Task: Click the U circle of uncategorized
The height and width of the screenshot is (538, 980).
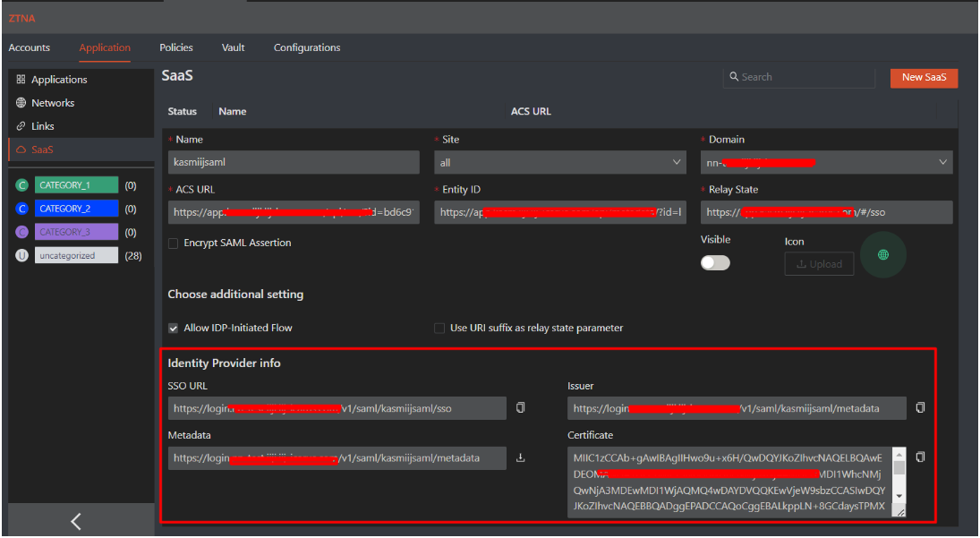Action: [x=21, y=255]
